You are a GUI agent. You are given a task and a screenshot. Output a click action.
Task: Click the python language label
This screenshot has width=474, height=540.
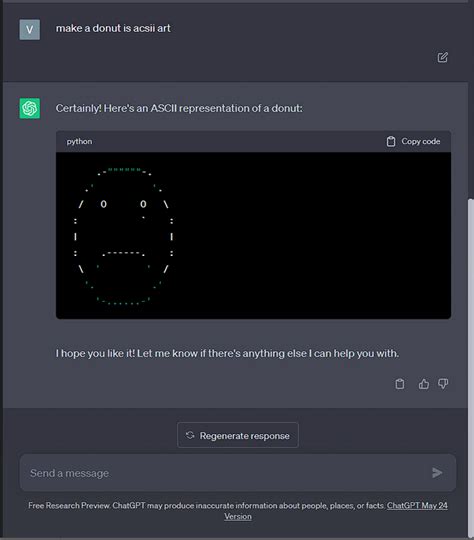(79, 142)
